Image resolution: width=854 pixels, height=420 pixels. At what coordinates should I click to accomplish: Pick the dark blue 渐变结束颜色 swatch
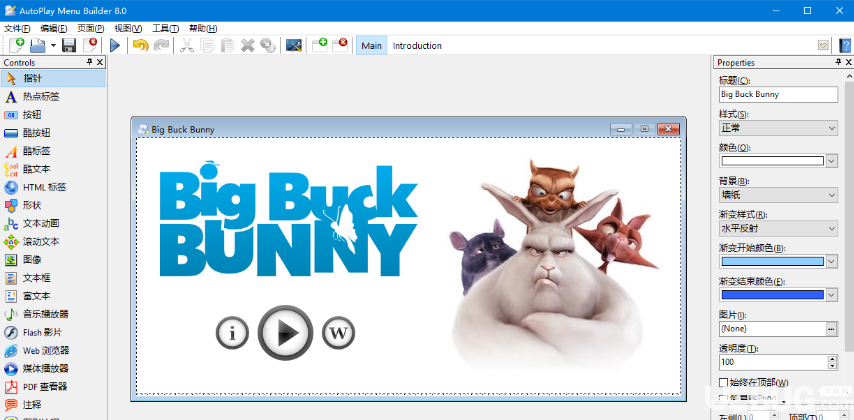click(772, 295)
